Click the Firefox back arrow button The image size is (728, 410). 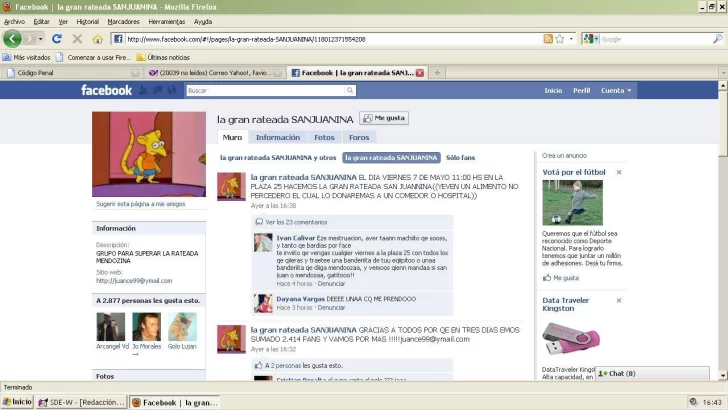13,39
